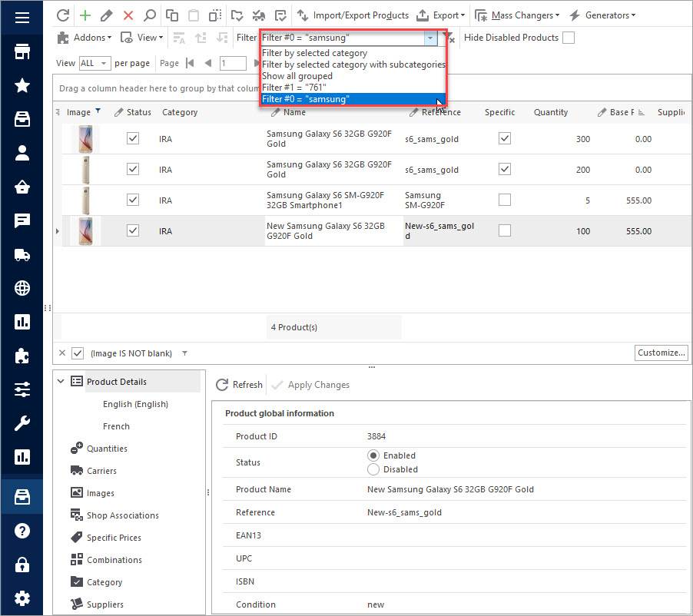Click the refresh icon in the top toolbar
Screen dimensions: 693x616
[63, 15]
